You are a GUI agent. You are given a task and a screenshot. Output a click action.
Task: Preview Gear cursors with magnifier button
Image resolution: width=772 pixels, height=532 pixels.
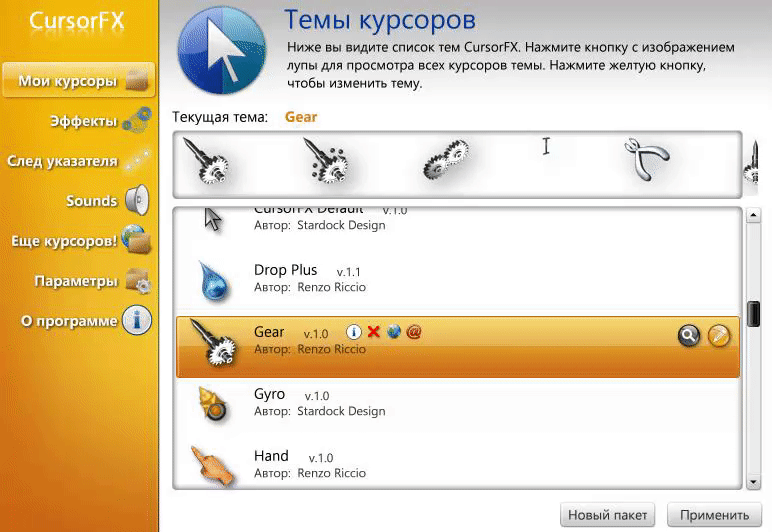click(x=689, y=336)
